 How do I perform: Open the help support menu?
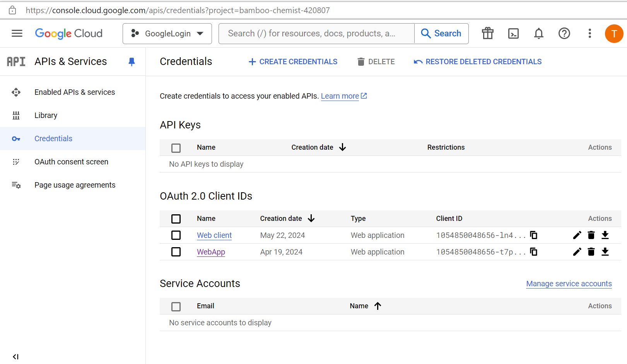point(564,34)
